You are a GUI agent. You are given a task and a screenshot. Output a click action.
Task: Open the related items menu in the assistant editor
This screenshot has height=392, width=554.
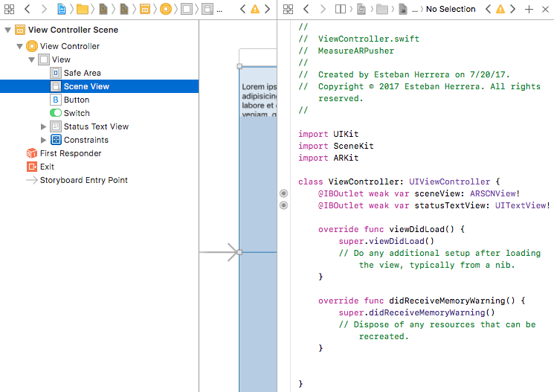pyautogui.click(x=289, y=9)
